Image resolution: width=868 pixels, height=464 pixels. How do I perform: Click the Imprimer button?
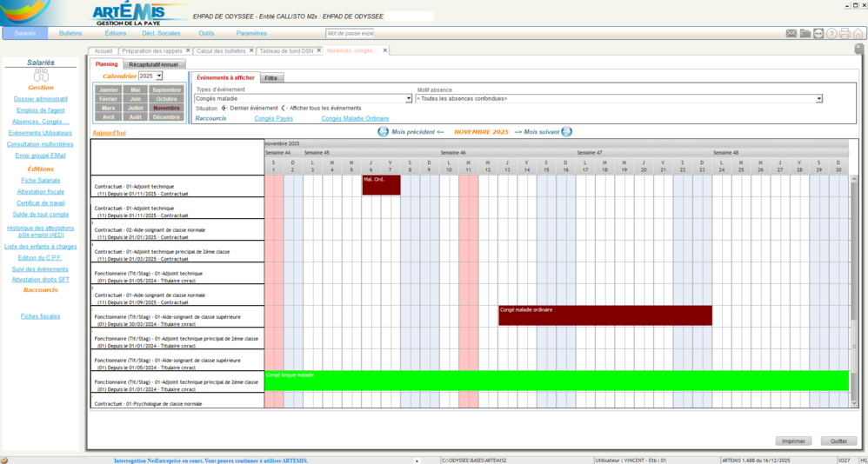pyautogui.click(x=793, y=441)
